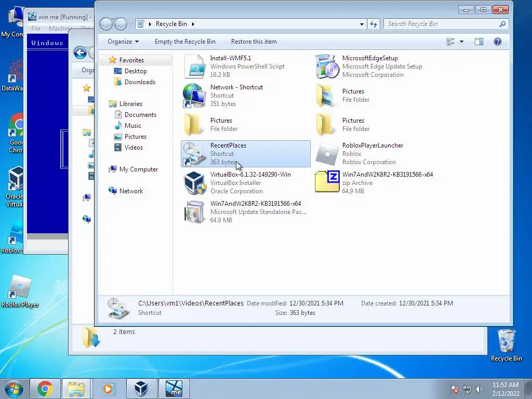Image resolution: width=532 pixels, height=399 pixels.
Task: Open the Organize menu
Action: pos(123,42)
